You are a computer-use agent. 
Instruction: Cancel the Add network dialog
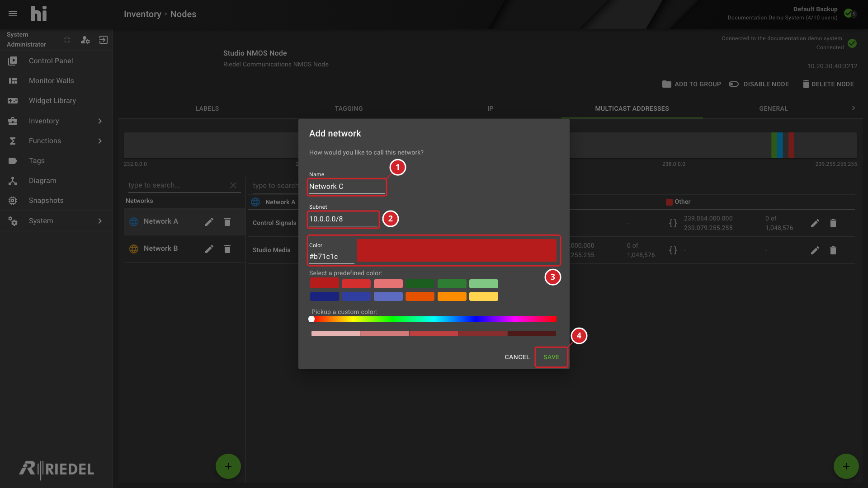click(517, 357)
